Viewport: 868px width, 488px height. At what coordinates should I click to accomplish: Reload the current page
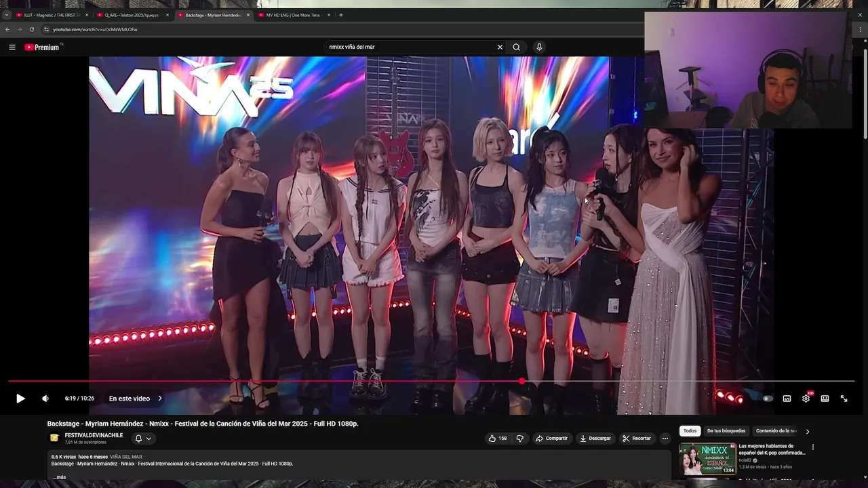pos(32,29)
